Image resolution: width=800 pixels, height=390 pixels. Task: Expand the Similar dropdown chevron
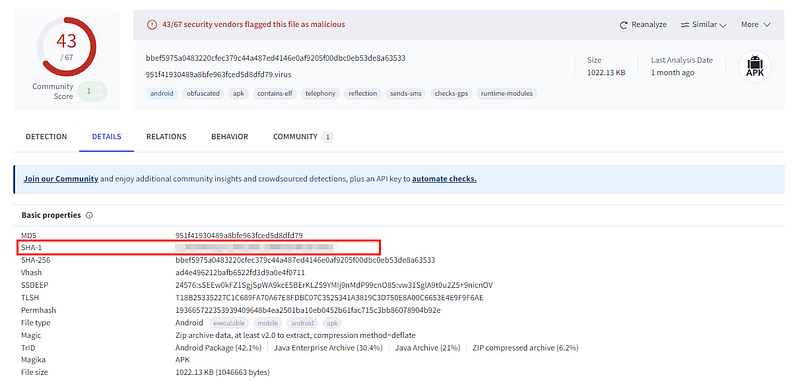(x=722, y=25)
